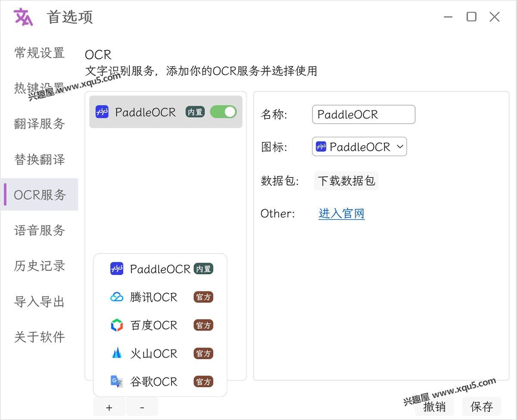The width and height of the screenshot is (517, 420).
Task: Select the PaddleOCR row in the service list
Action: click(x=166, y=112)
